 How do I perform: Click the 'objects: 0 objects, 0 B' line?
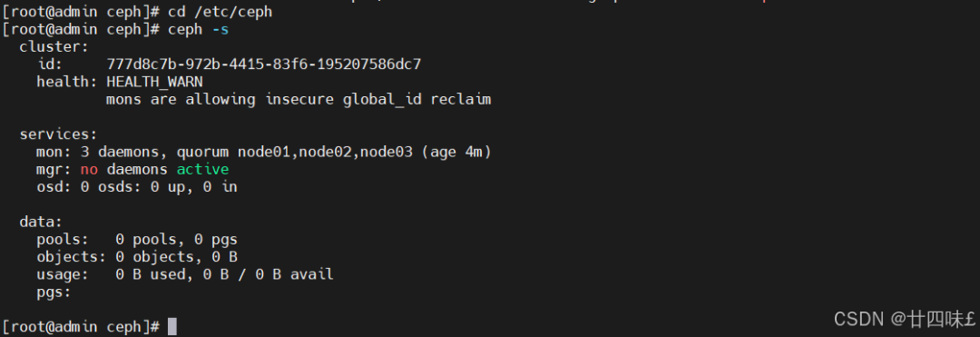click(x=137, y=257)
